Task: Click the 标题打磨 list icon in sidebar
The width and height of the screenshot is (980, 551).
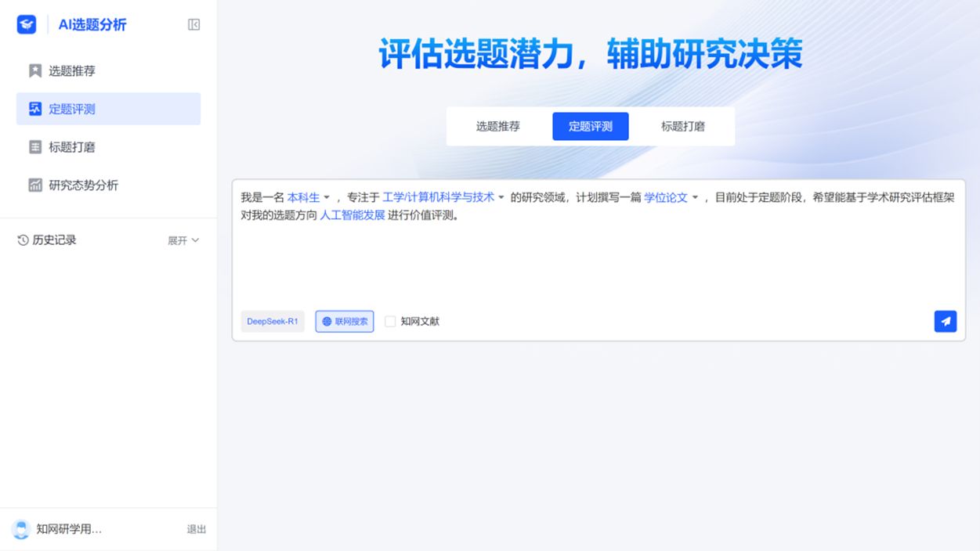Action: point(35,147)
